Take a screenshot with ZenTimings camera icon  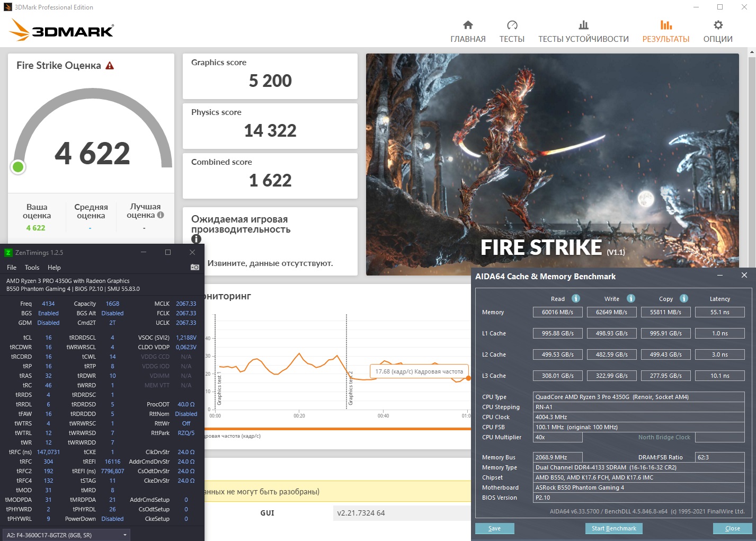pos(195,267)
